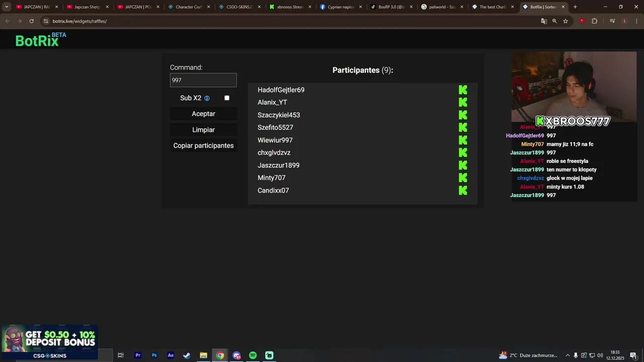The height and width of the screenshot is (362, 644).
Task: Click chat message 'roble se freestyla'
Action: pyautogui.click(x=568, y=161)
